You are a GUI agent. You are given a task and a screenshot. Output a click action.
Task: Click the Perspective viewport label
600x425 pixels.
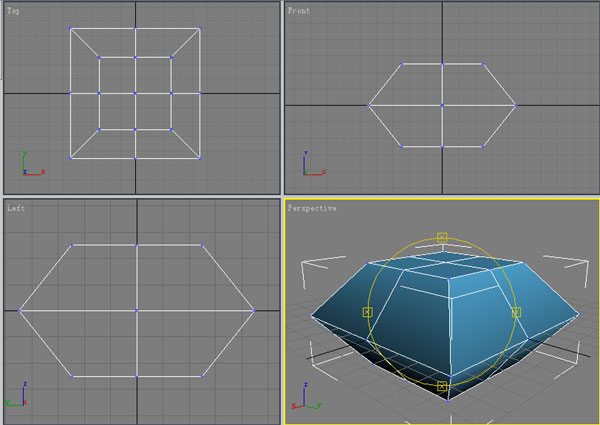[312, 208]
